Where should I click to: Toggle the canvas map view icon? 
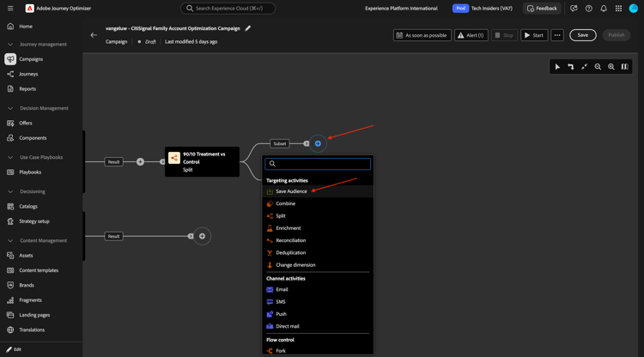point(625,66)
